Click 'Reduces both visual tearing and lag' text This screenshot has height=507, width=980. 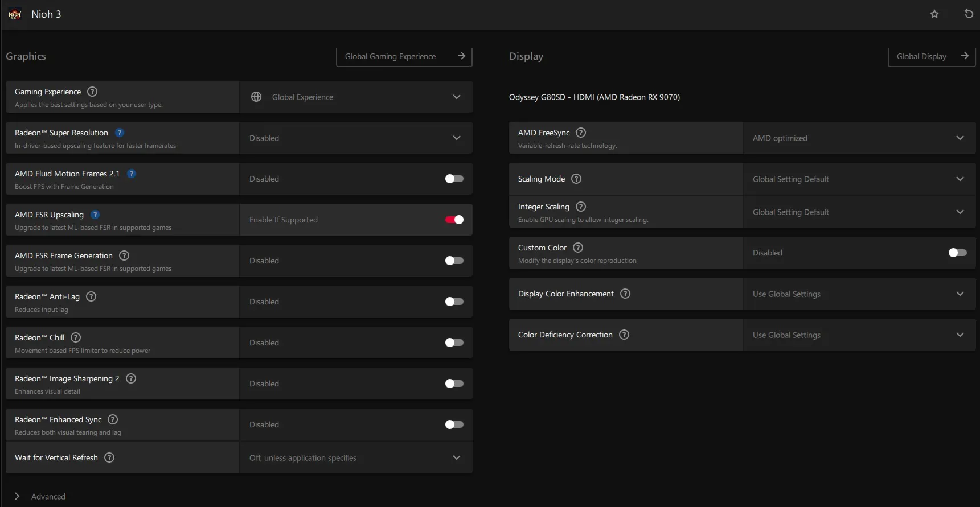(x=68, y=432)
